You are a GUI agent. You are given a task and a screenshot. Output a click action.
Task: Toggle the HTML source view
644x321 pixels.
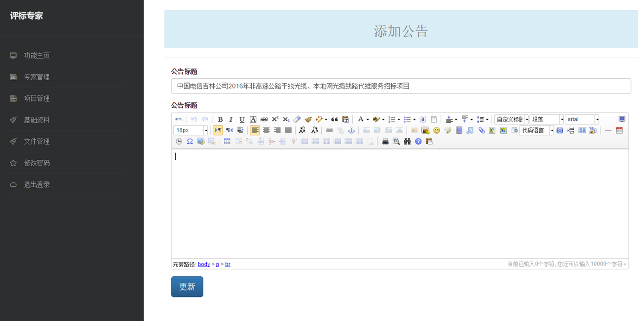click(179, 119)
